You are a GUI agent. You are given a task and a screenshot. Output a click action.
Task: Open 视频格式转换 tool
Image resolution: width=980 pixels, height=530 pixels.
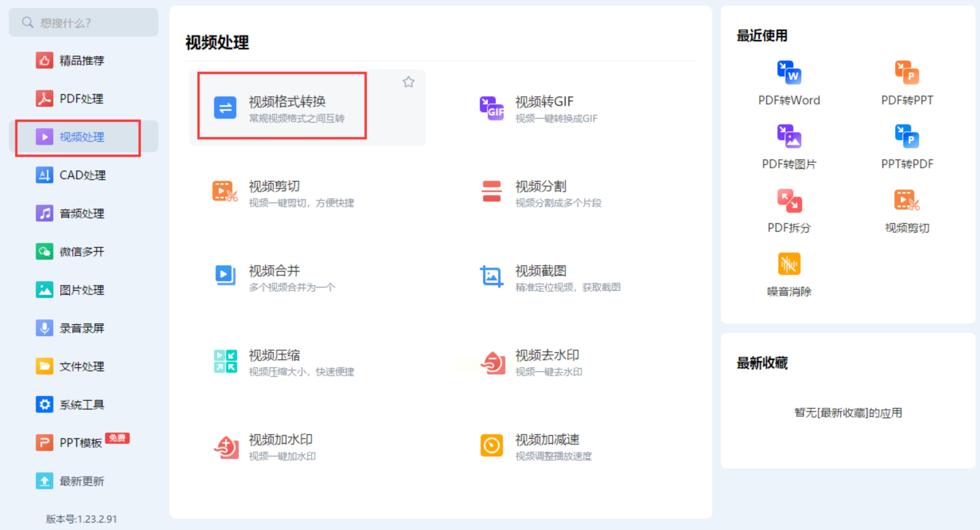[x=307, y=108]
